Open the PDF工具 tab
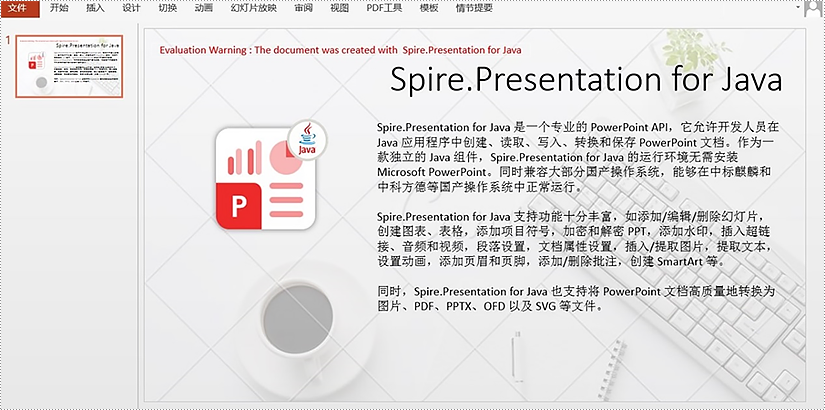This screenshot has height=410, width=825. (384, 8)
